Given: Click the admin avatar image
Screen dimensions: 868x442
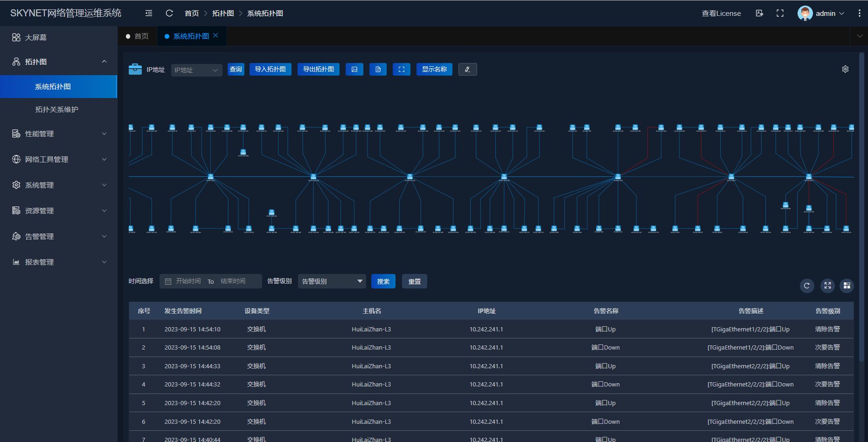Looking at the screenshot, I should tap(805, 13).
